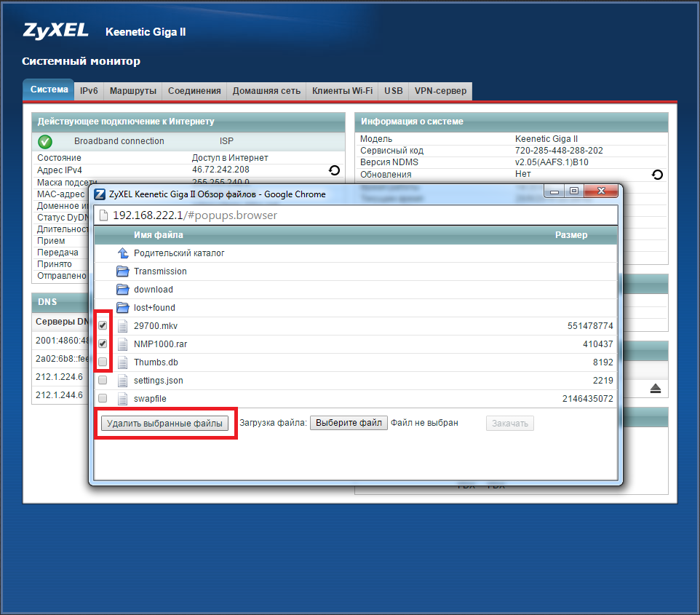Click the refresh icon beside IPv4 address

pos(334,170)
